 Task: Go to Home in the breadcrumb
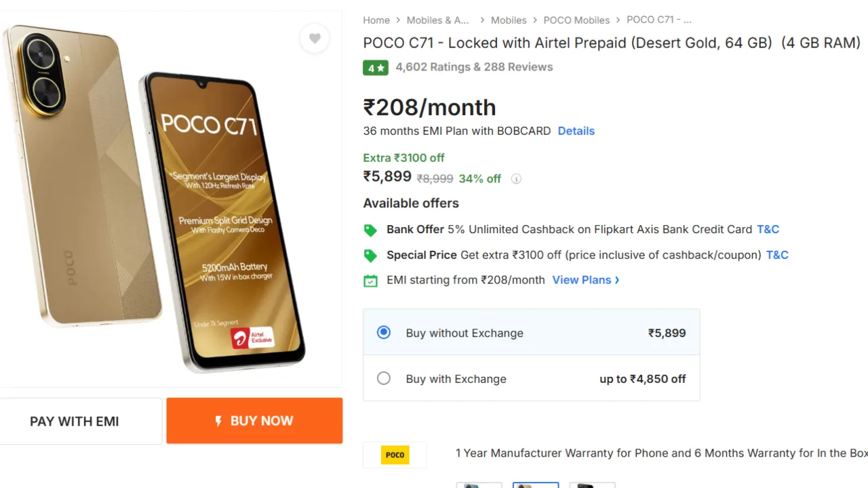click(x=376, y=20)
